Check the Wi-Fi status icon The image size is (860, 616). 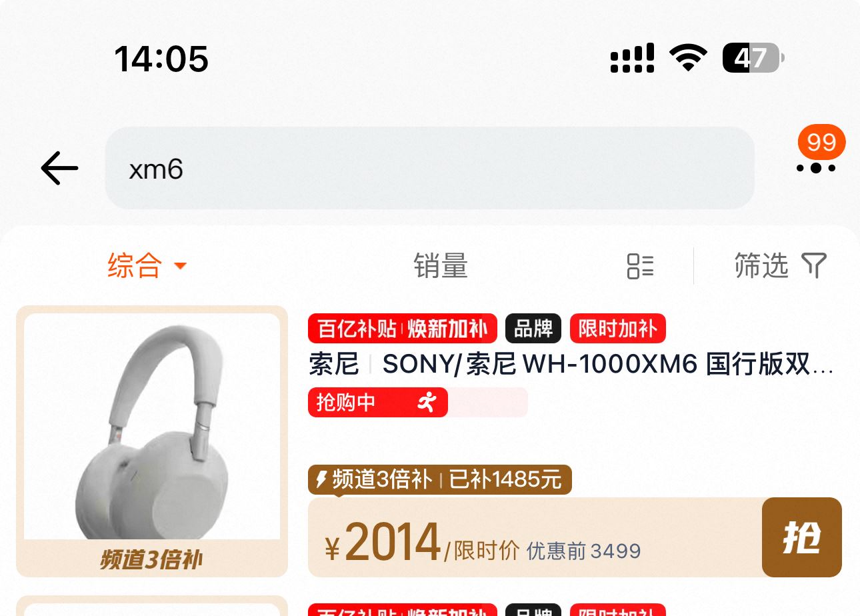click(x=688, y=58)
